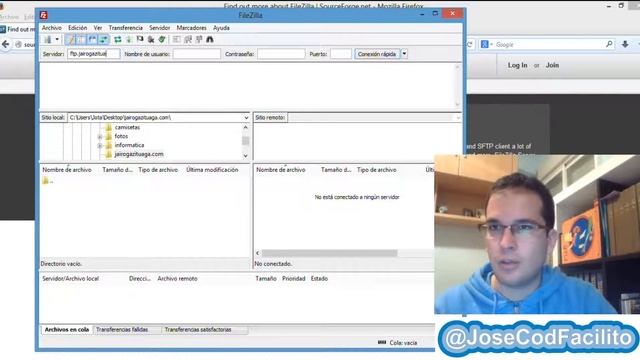
Task: Click the reconnect to last server icon
Action: coord(162,40)
